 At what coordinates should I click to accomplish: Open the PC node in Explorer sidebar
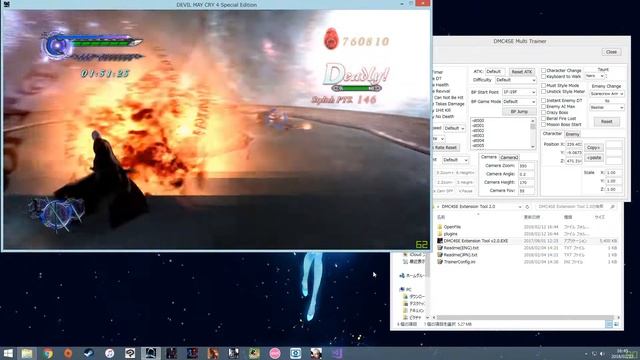coord(405,289)
